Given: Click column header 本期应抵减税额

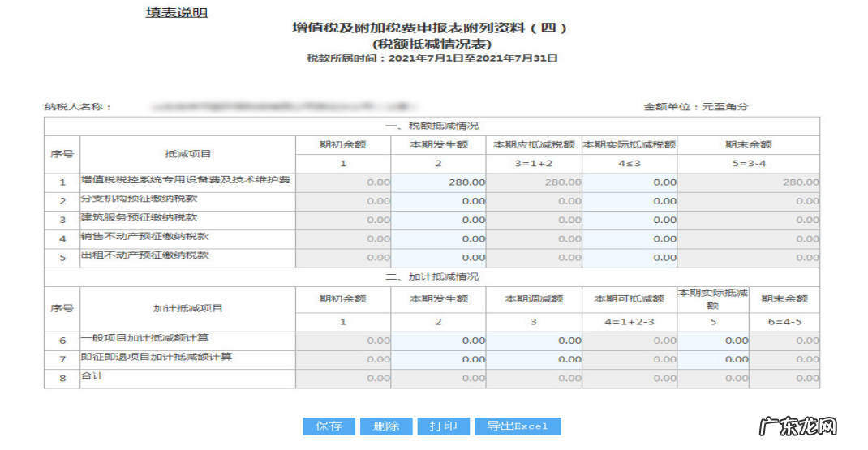Looking at the screenshot, I should 535,145.
